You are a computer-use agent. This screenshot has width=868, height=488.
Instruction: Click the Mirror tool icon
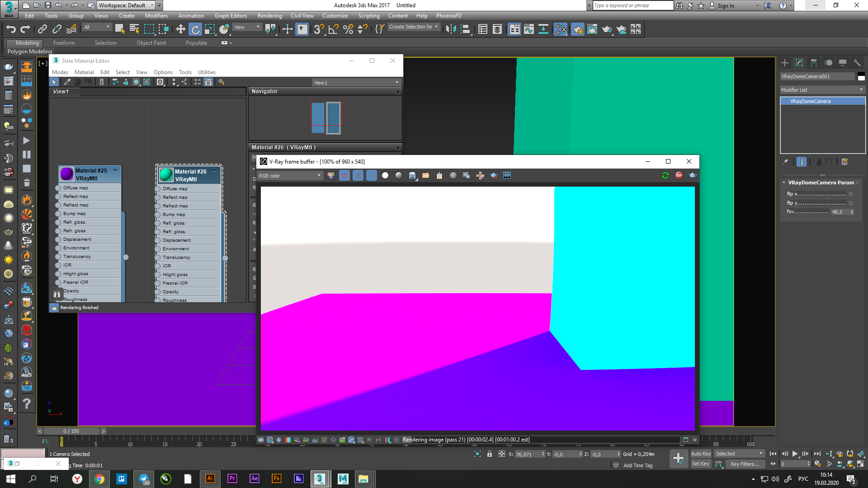[x=451, y=29]
